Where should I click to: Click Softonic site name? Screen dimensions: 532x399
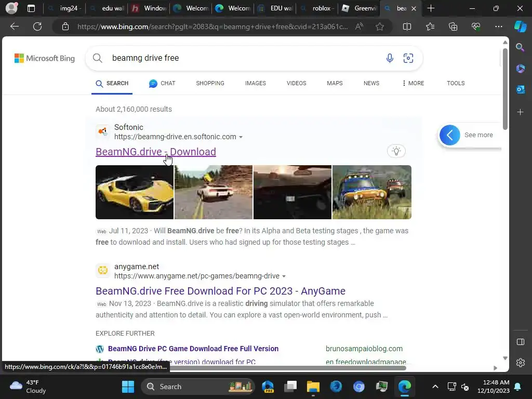(129, 127)
